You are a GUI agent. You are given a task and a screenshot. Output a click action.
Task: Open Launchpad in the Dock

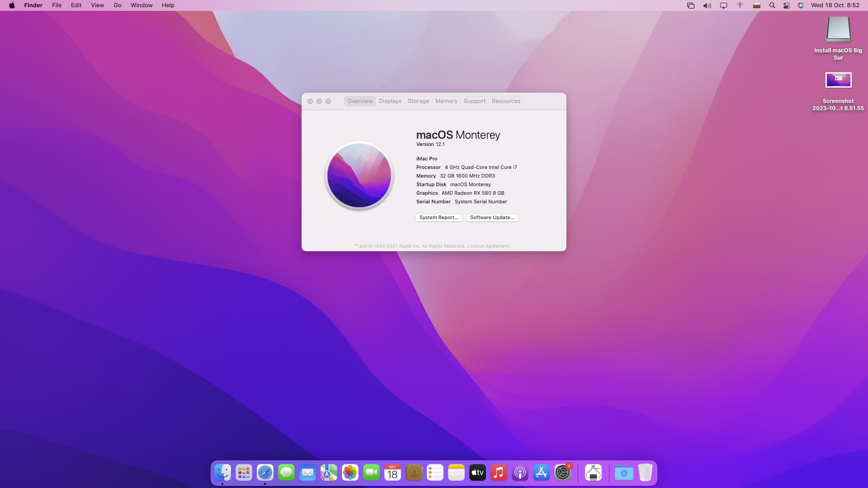244,473
